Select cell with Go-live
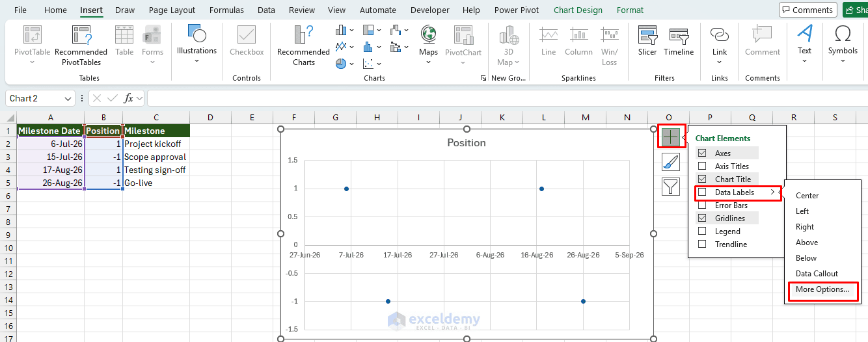 coord(156,183)
